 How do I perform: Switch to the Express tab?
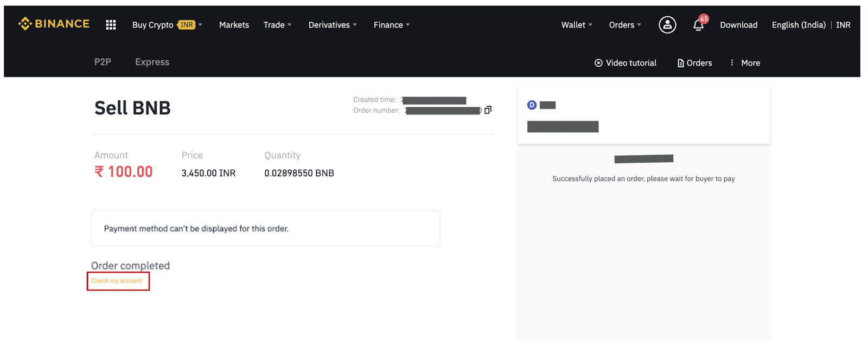point(152,62)
